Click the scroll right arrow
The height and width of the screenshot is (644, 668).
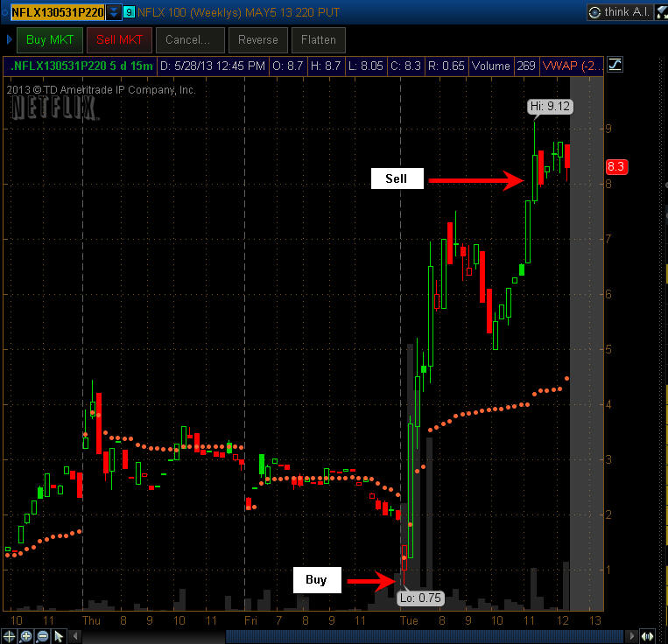tap(632, 637)
